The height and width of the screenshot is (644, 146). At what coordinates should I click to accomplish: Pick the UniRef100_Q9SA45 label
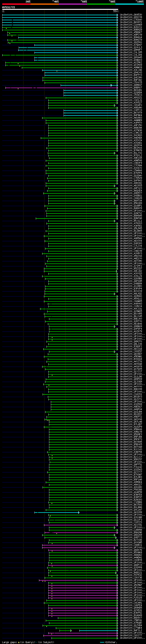point(131,58)
